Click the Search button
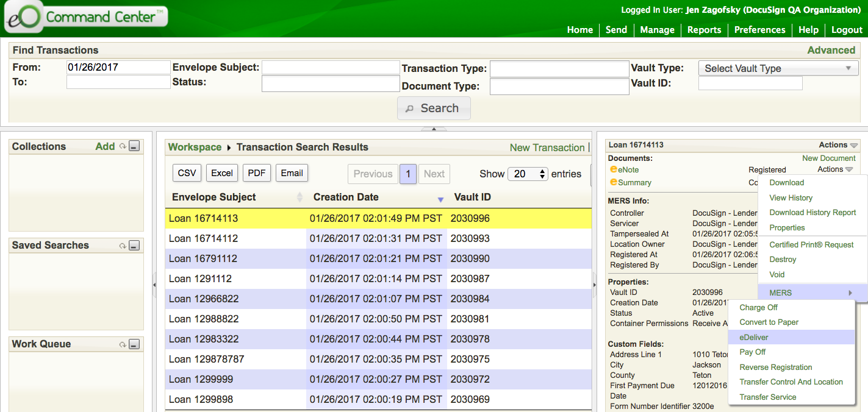The width and height of the screenshot is (868, 412). (x=434, y=108)
